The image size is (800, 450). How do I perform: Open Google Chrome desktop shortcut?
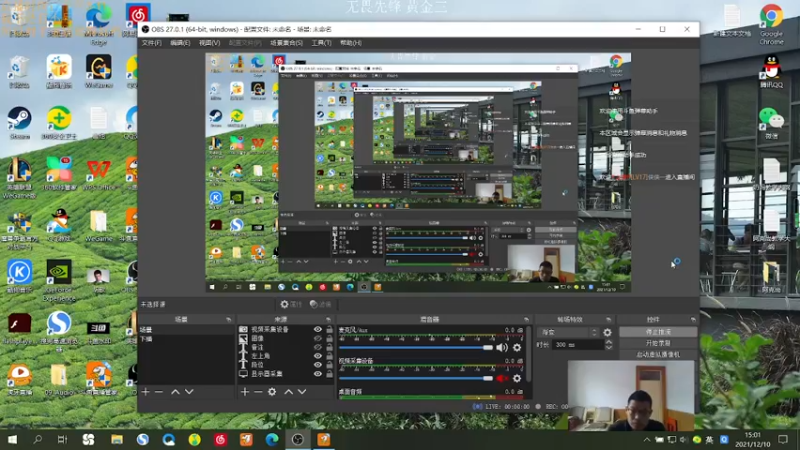tap(771, 23)
